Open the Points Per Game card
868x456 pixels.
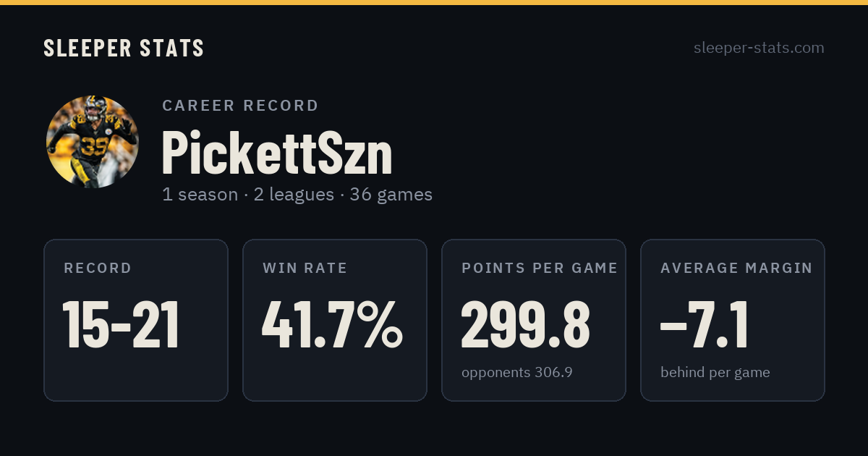(x=534, y=320)
